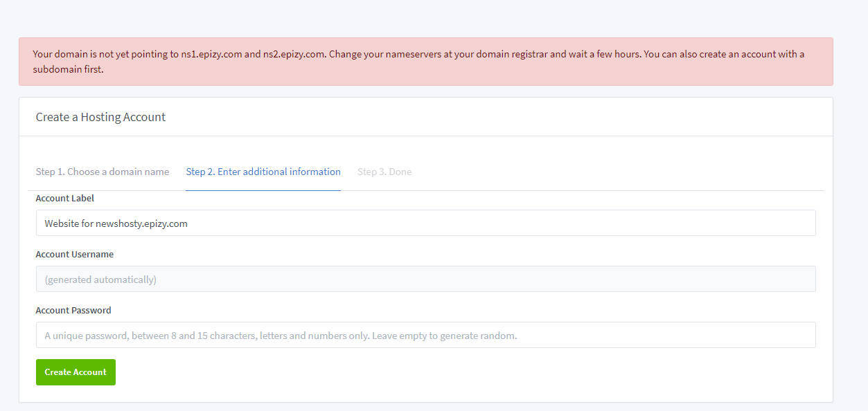Open the Step 3 Done tab
Viewport: 868px width, 411px height.
point(384,172)
